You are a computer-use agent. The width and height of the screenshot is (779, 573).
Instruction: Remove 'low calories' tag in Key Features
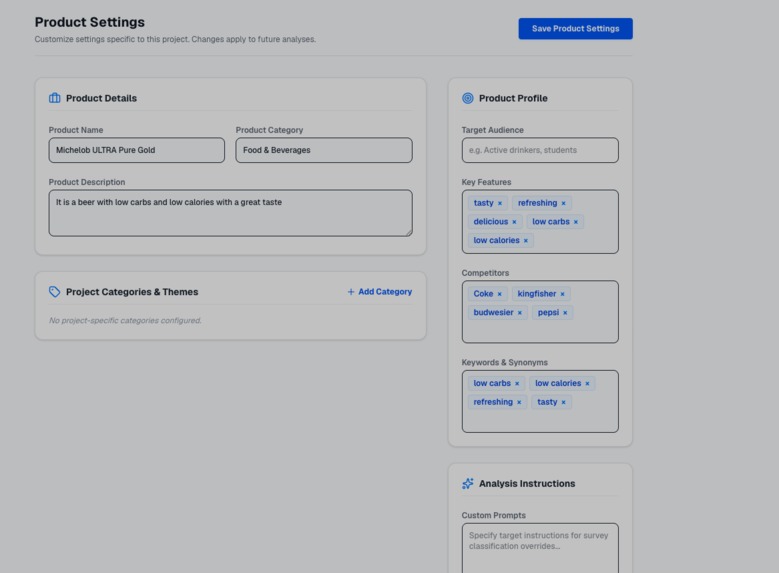tap(526, 241)
